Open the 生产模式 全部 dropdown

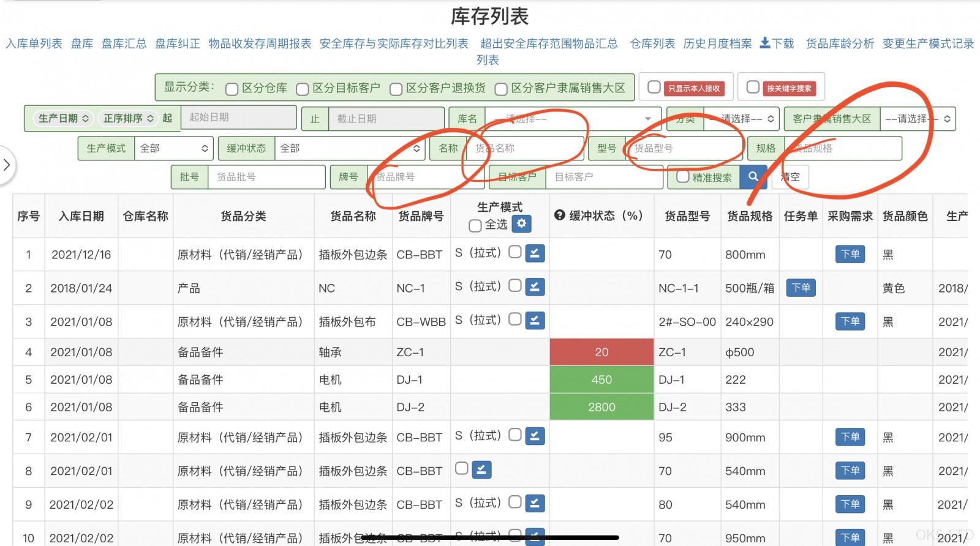click(173, 148)
